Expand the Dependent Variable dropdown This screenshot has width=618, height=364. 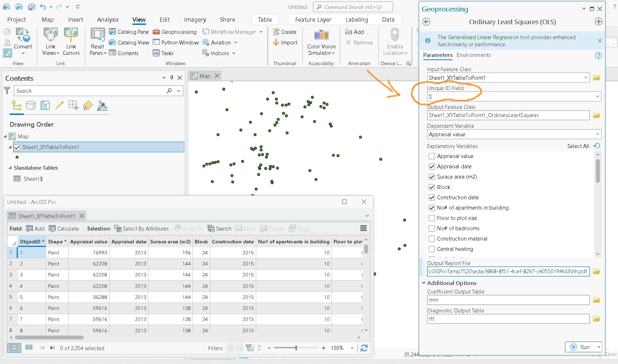pyautogui.click(x=597, y=134)
